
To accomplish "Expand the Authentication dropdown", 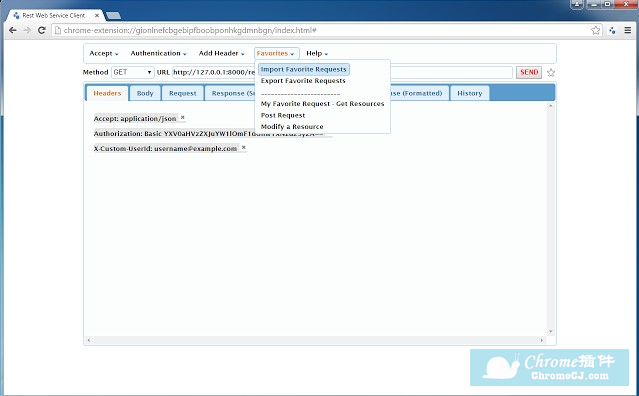I will [x=158, y=53].
